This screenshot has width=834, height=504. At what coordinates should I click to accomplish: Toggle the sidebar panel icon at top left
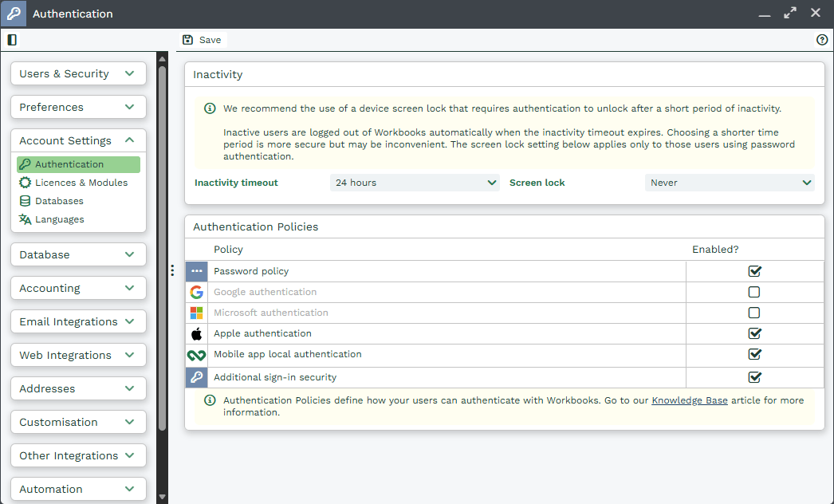12,40
